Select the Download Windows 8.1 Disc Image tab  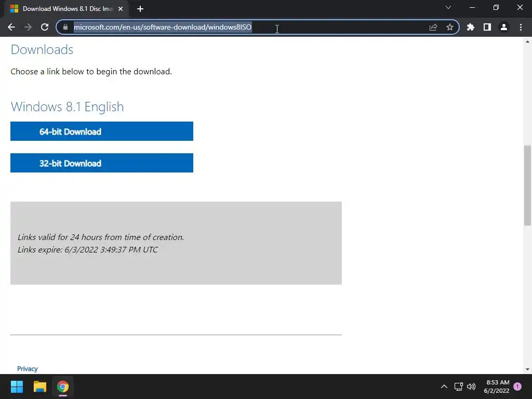pyautogui.click(x=66, y=9)
